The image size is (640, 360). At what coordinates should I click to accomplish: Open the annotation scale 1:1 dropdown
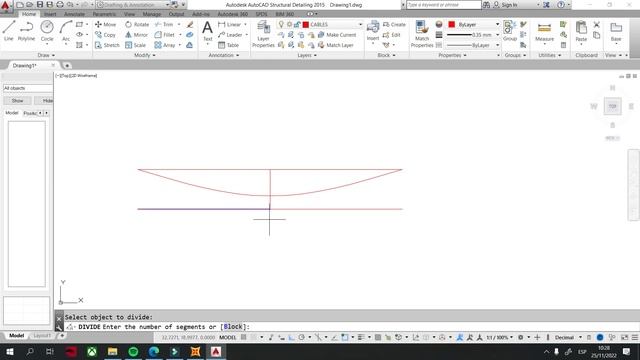tap(499, 338)
